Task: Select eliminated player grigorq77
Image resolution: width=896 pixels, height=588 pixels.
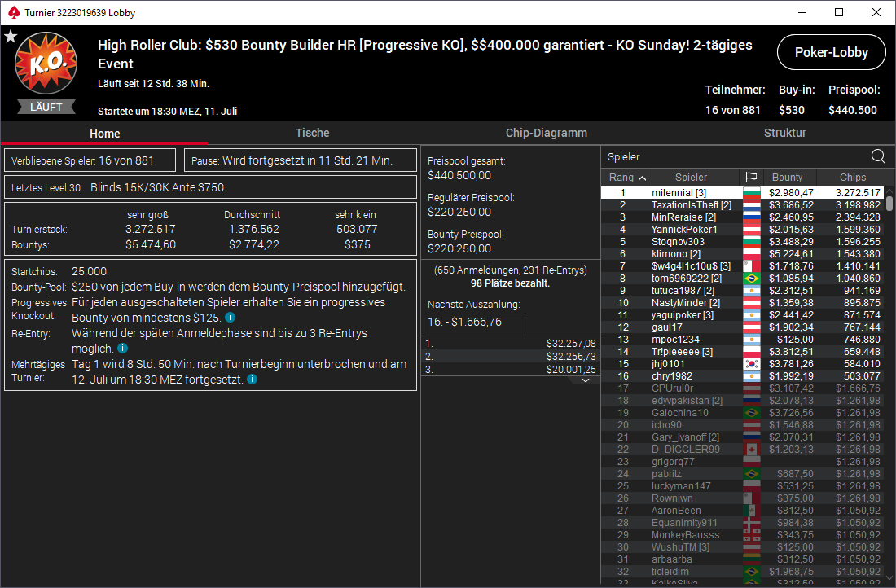Action: [x=742, y=462]
